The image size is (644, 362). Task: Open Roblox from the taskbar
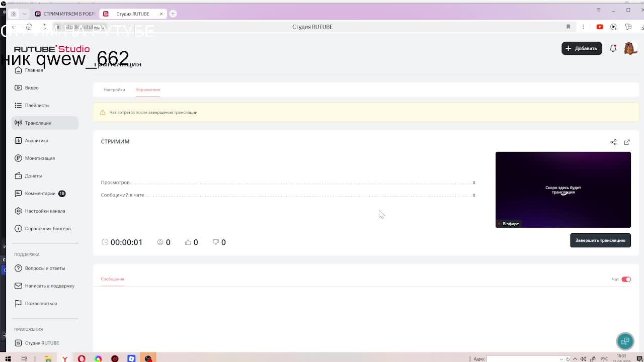131,358
